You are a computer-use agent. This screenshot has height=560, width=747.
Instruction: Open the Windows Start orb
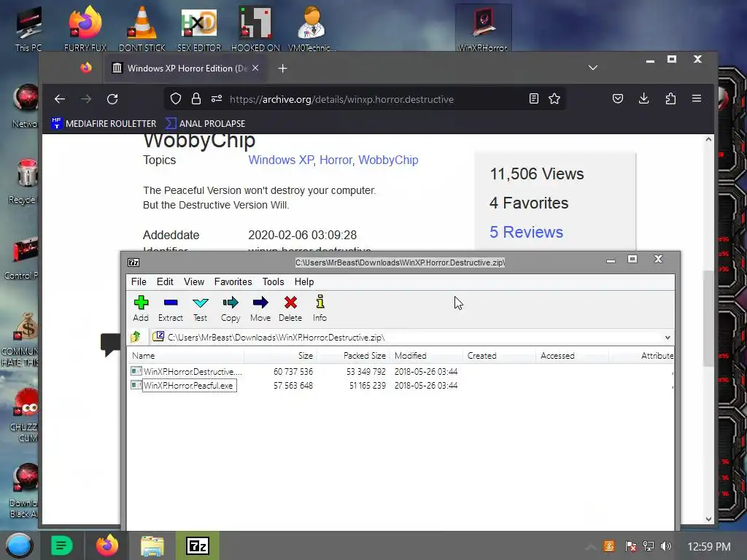tap(19, 545)
